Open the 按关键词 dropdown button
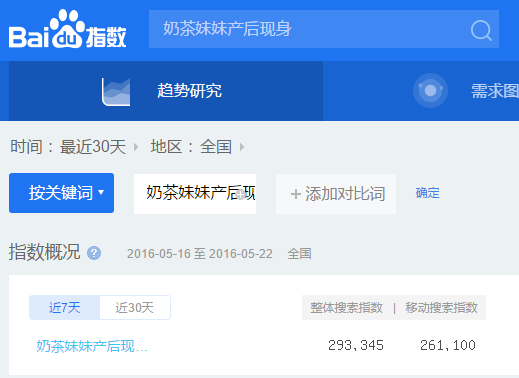 pos(61,193)
